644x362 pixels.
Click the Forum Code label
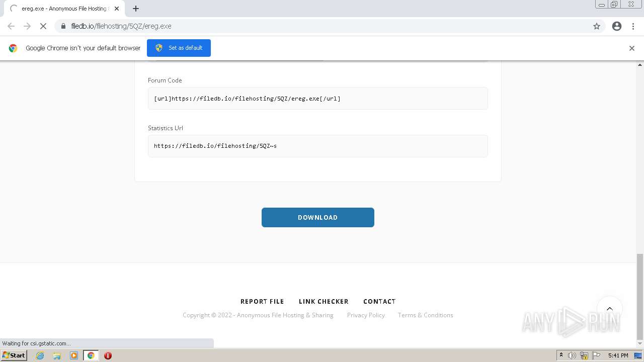pyautogui.click(x=165, y=80)
